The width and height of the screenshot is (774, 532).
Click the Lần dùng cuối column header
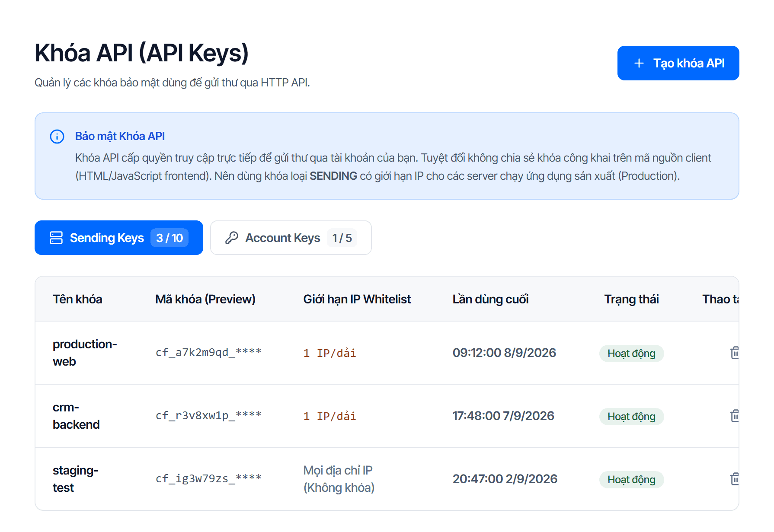point(490,299)
